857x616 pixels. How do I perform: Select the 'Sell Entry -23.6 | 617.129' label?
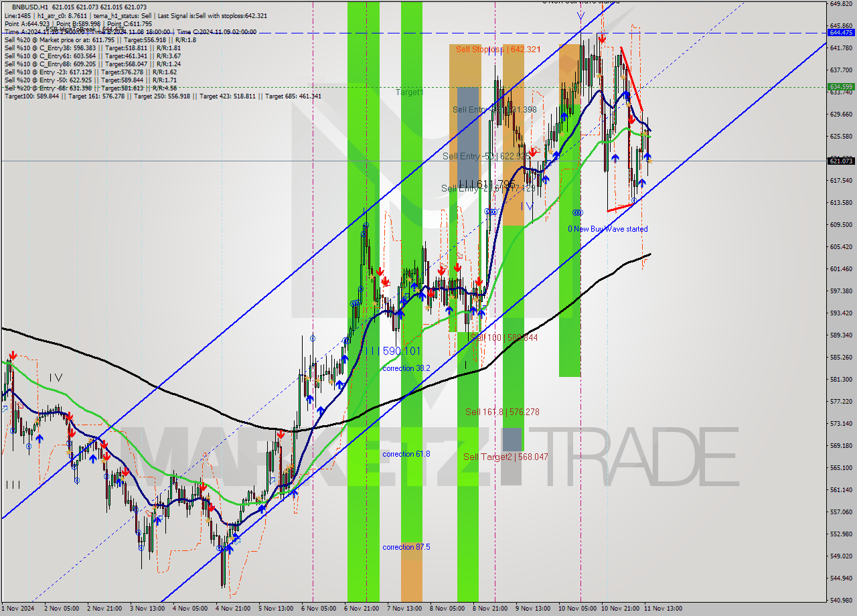tap(487, 189)
